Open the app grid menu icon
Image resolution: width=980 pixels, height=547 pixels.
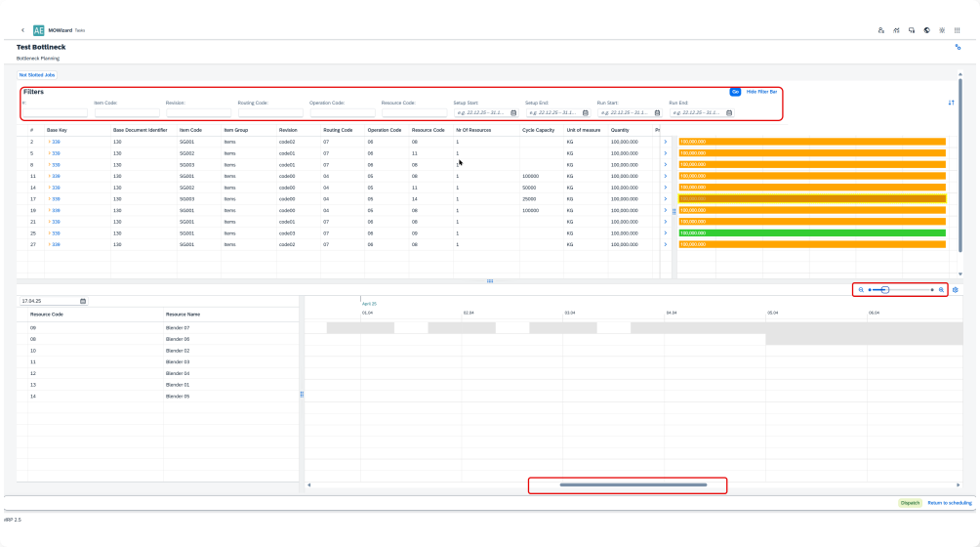pyautogui.click(x=956, y=30)
